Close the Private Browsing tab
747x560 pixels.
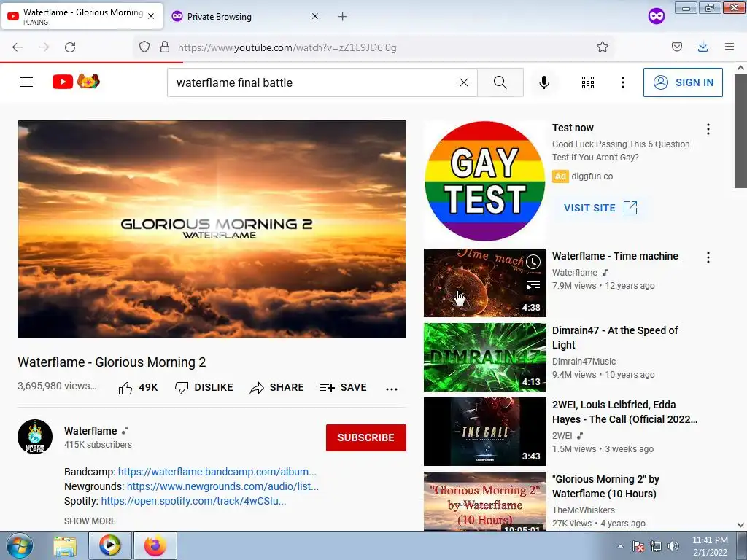[315, 16]
